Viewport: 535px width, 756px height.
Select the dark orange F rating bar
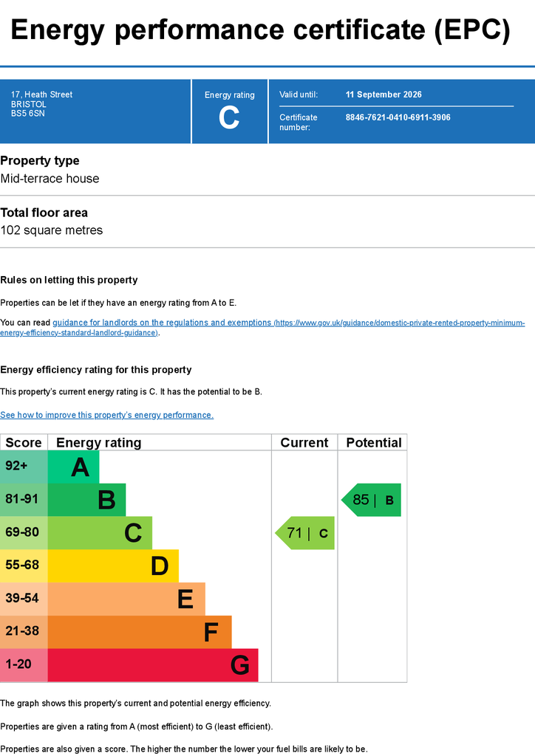140,632
